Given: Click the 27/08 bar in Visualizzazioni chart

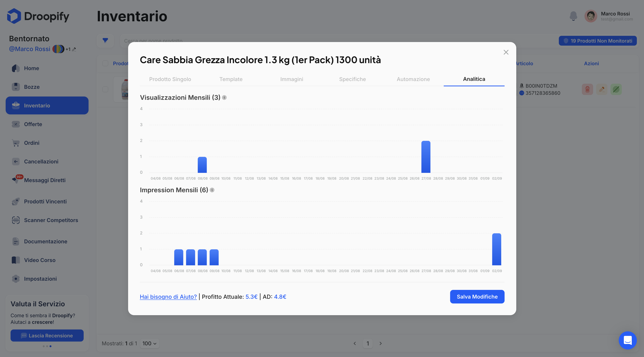Looking at the screenshot, I should coord(426,157).
